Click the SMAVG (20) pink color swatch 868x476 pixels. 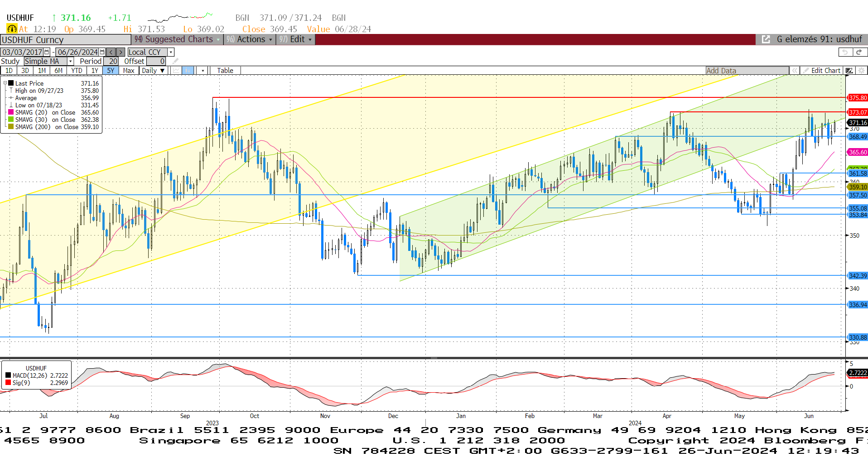tap(11, 112)
